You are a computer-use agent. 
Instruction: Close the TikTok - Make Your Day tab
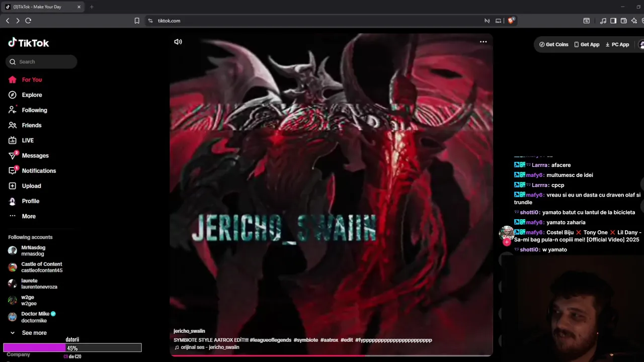79,7
